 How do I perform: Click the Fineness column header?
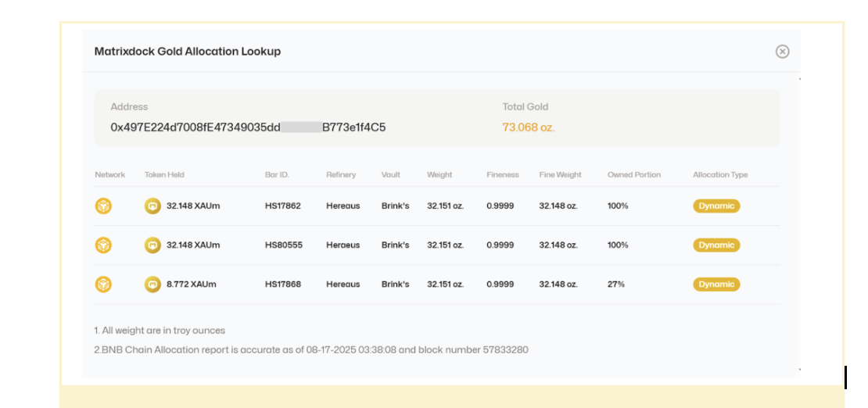pyautogui.click(x=502, y=175)
